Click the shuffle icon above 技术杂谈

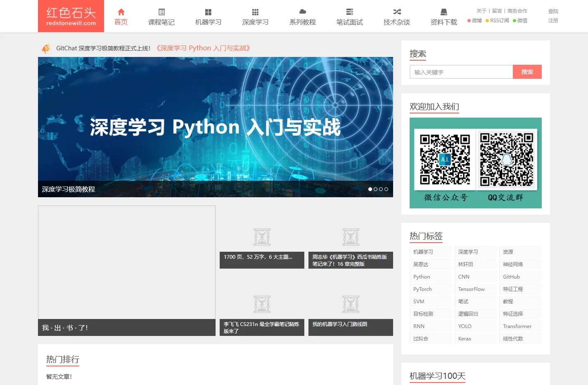(397, 12)
